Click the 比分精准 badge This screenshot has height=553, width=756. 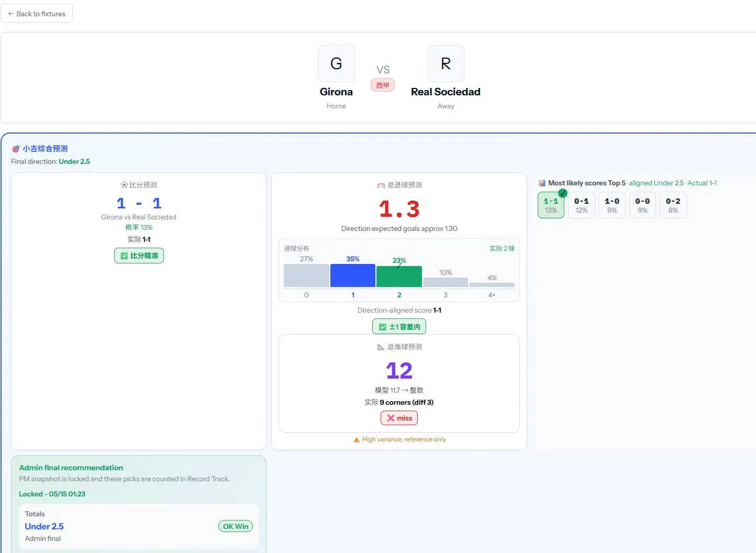(x=139, y=256)
